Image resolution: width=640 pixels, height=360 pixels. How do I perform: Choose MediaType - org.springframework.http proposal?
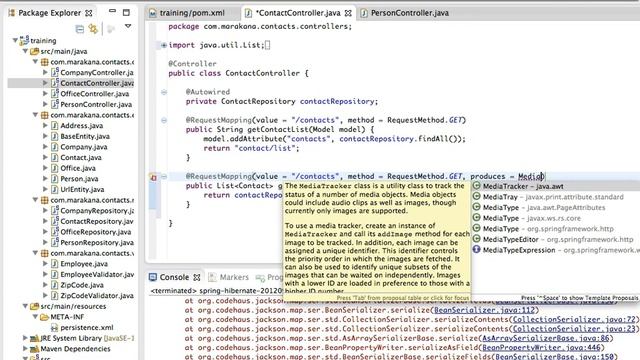point(556,229)
